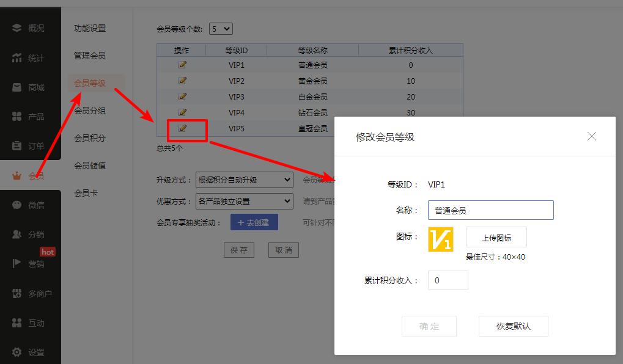Expand the 会员等级个数 dropdown
623x364 pixels.
coord(221,29)
